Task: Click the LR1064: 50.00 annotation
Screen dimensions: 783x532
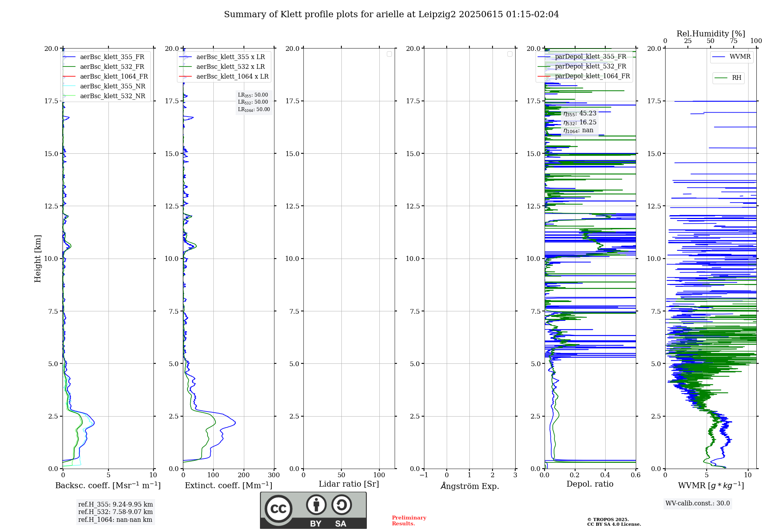Action: pos(254,110)
